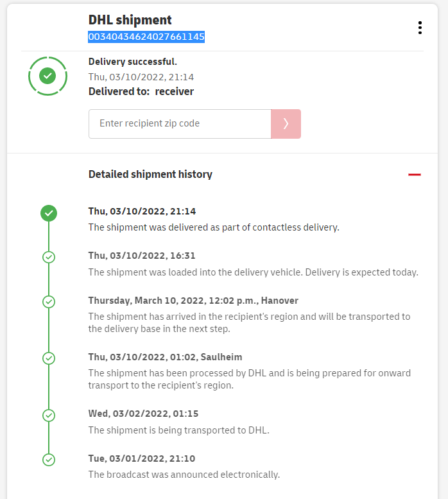The height and width of the screenshot is (499, 448).
Task: Click the DHL shipment title
Action: [130, 21]
